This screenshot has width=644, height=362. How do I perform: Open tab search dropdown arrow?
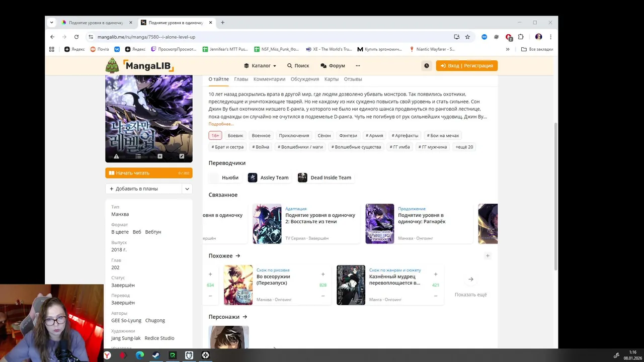point(51,22)
